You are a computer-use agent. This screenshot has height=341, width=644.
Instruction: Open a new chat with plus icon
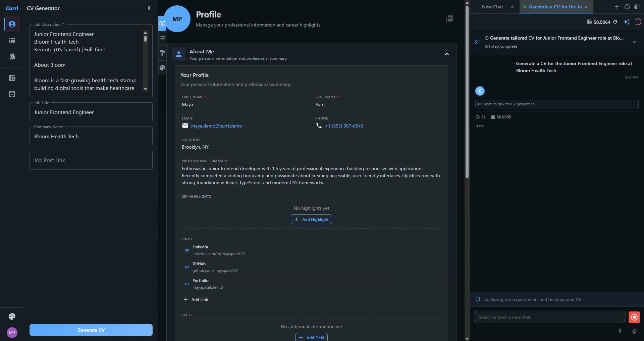(616, 7)
